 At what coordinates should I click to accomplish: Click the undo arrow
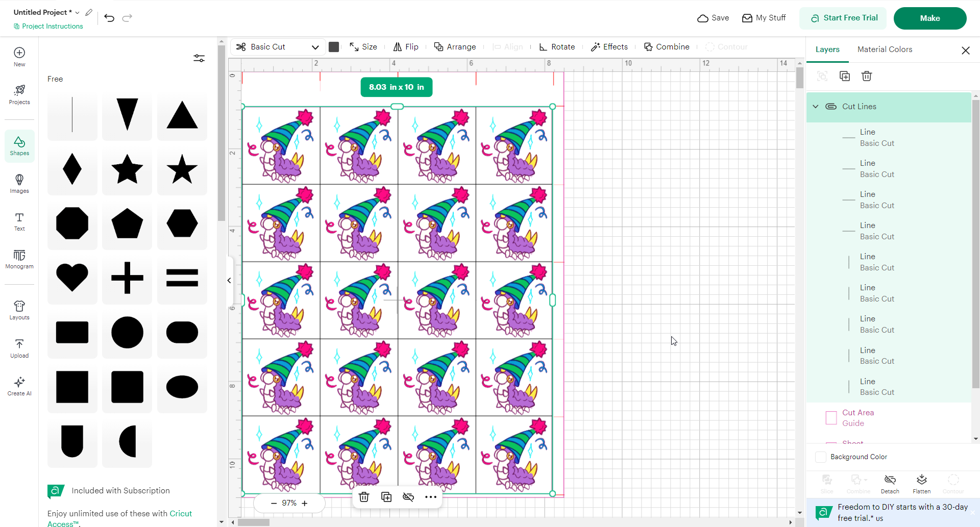click(109, 18)
